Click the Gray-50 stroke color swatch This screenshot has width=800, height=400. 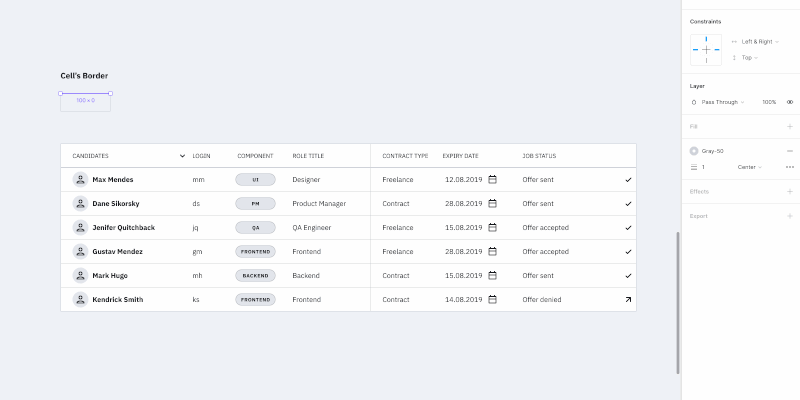click(x=694, y=151)
